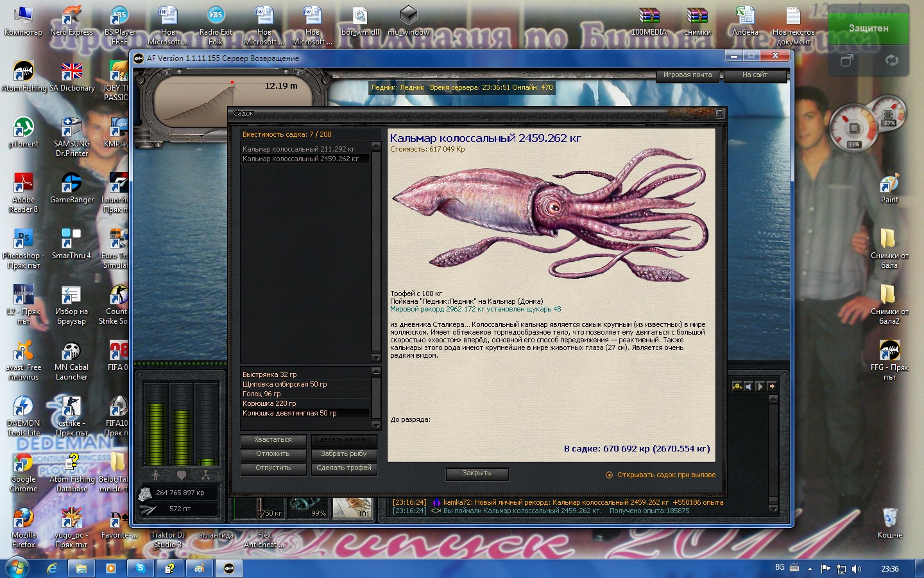Click the antivirus gadget open-window icon
Viewport: 924px width, 578px height.
tap(847, 60)
